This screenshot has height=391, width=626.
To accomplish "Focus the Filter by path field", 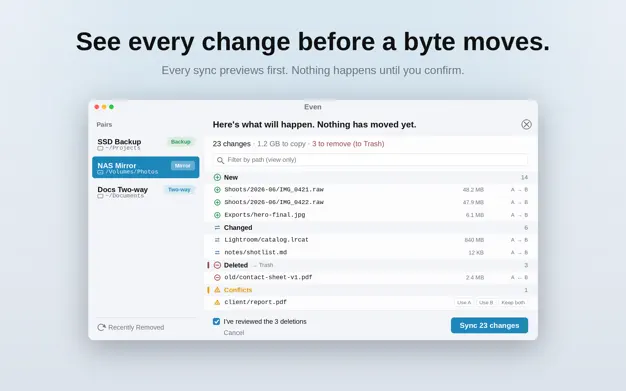I will tap(370, 160).
